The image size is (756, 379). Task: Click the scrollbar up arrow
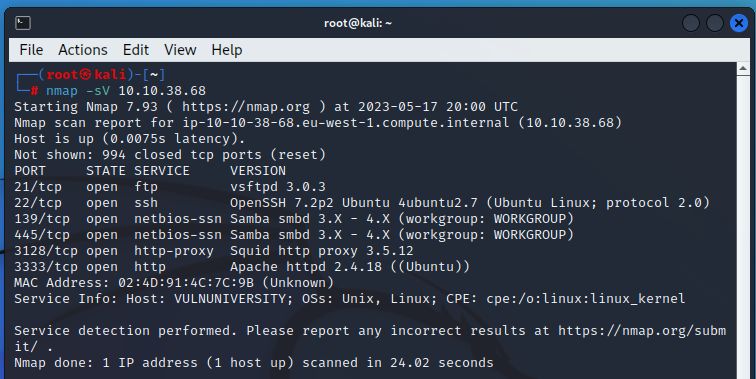743,69
